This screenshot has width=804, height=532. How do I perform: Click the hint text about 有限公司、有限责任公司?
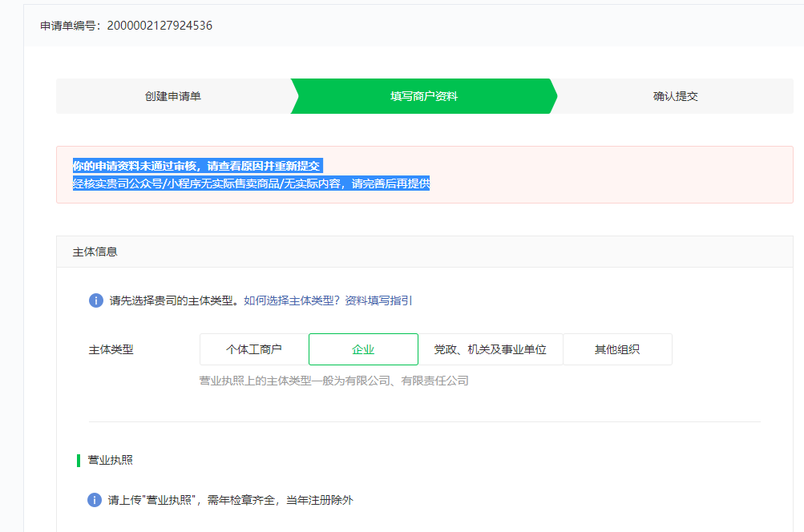pos(333,381)
